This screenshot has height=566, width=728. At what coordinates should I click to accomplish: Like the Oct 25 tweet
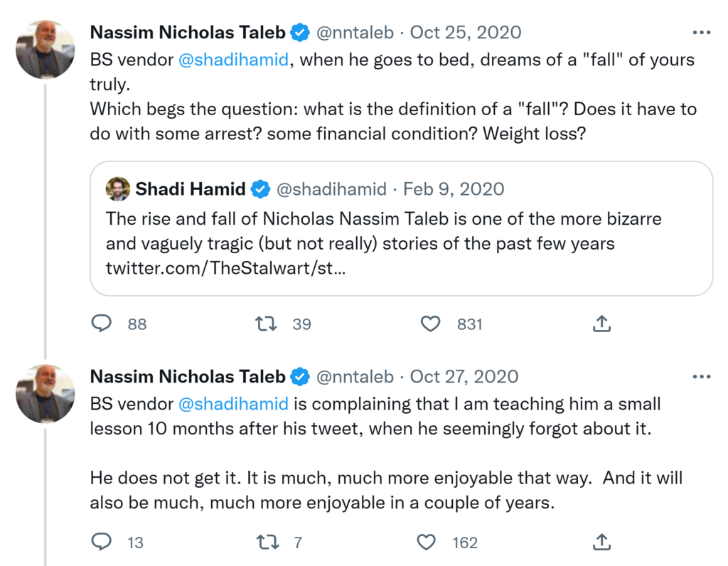(x=431, y=324)
